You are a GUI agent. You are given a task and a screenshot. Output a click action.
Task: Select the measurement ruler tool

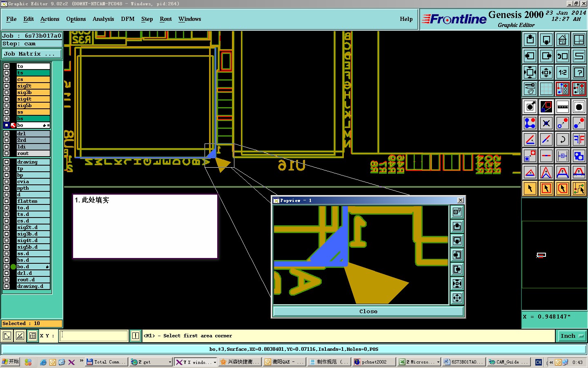coord(563,107)
